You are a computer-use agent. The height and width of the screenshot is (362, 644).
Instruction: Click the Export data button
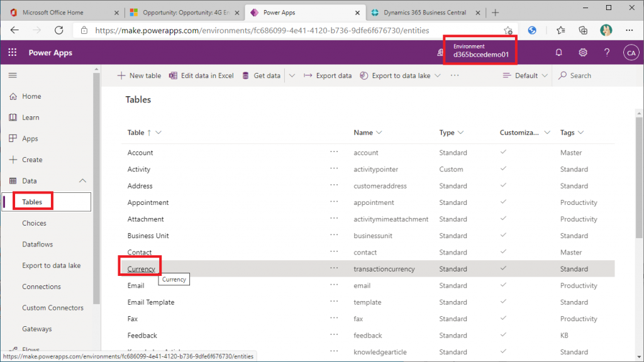click(x=328, y=75)
